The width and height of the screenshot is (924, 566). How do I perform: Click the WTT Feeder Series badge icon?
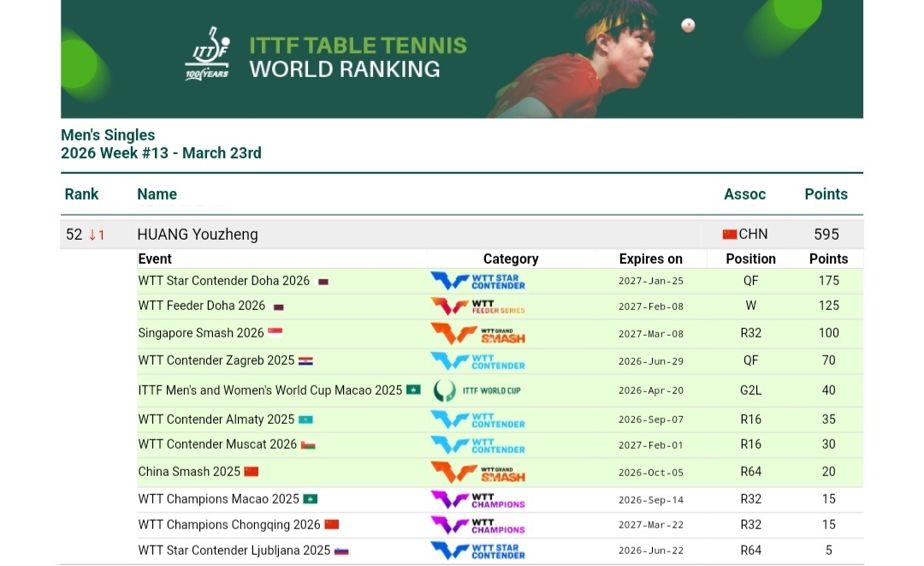tap(478, 307)
